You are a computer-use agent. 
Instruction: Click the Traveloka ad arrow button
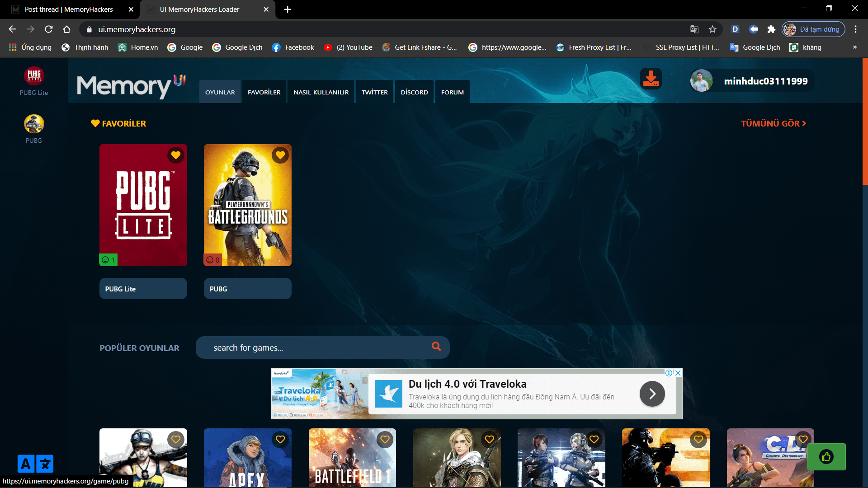point(652,394)
